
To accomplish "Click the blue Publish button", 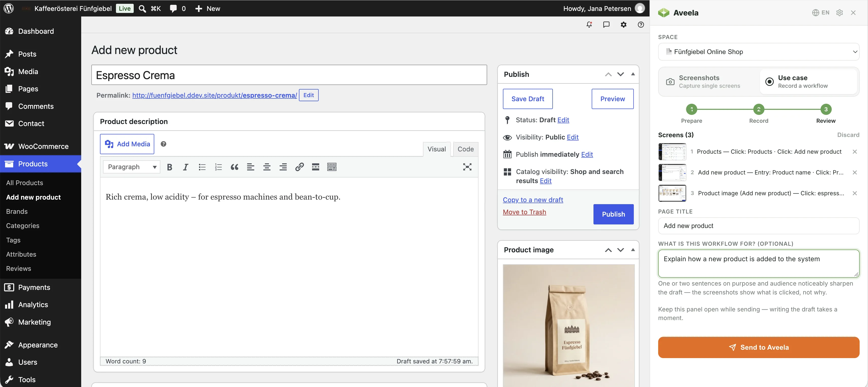I will coord(613,214).
